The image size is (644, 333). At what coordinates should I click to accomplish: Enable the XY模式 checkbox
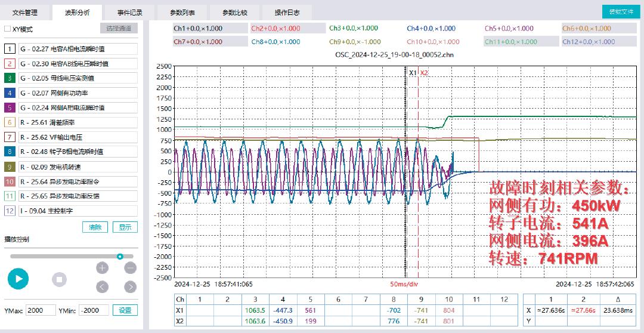[x=8, y=29]
